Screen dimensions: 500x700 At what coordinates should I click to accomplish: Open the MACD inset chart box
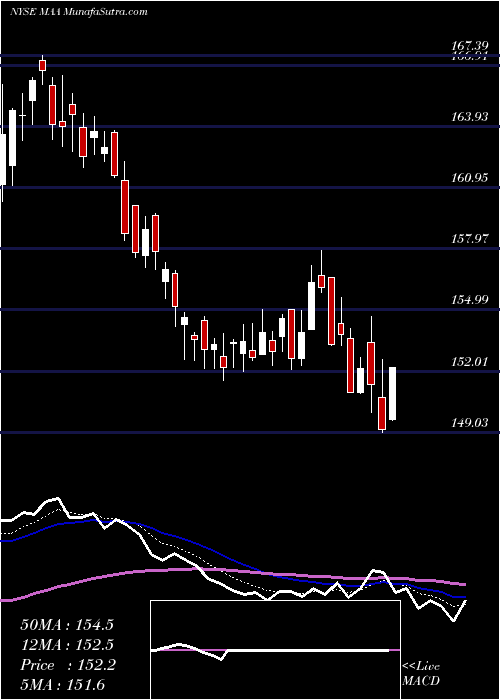275,650
